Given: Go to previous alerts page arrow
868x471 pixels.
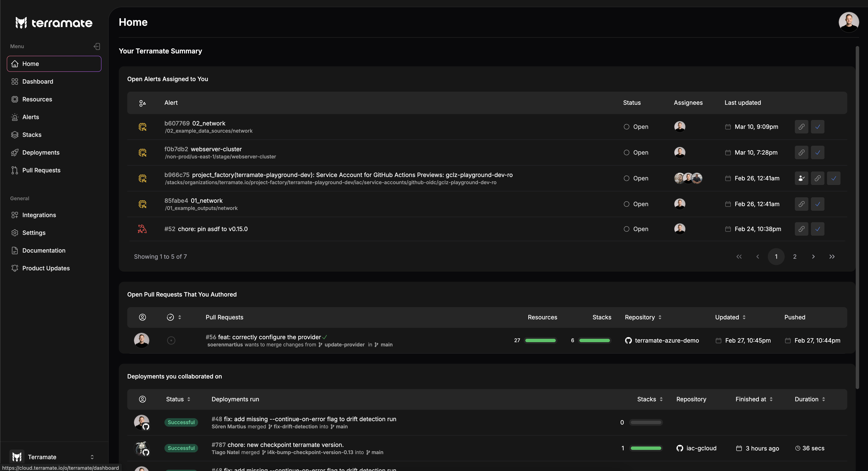Looking at the screenshot, I should 758,257.
